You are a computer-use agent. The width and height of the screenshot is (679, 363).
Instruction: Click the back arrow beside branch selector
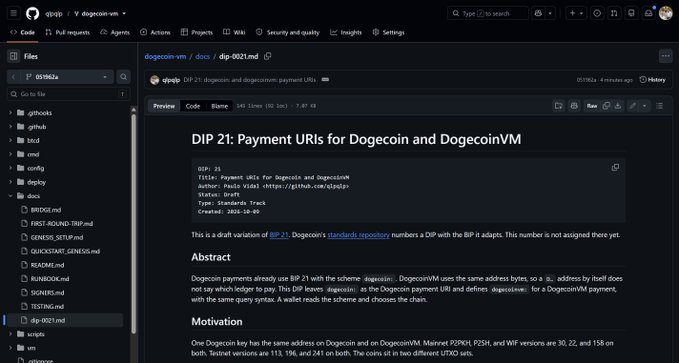[x=13, y=77]
